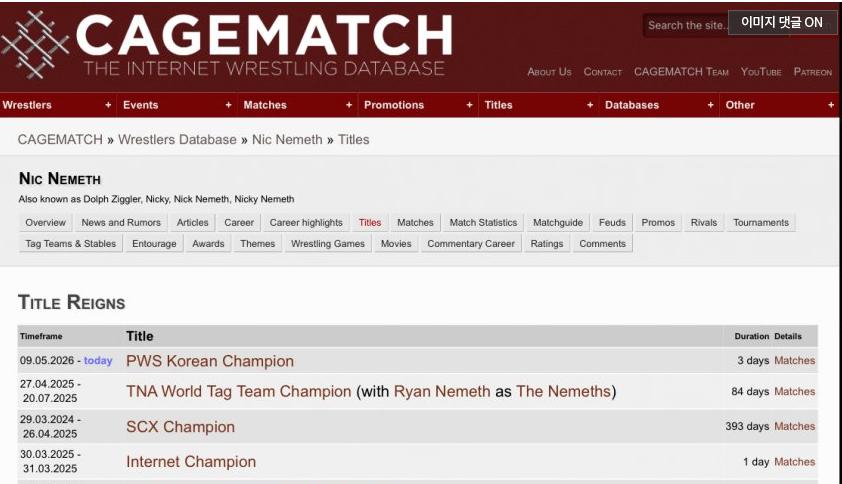
Task: Go to Wrestlers Database breadcrumb
Action: pos(177,140)
